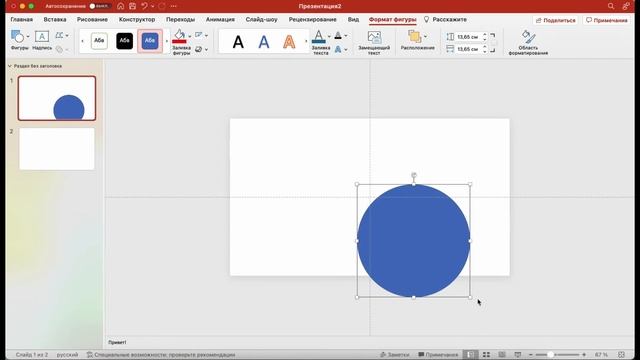Click the Text Outline icon
The width and height of the screenshot is (640, 360).
pos(338,36)
